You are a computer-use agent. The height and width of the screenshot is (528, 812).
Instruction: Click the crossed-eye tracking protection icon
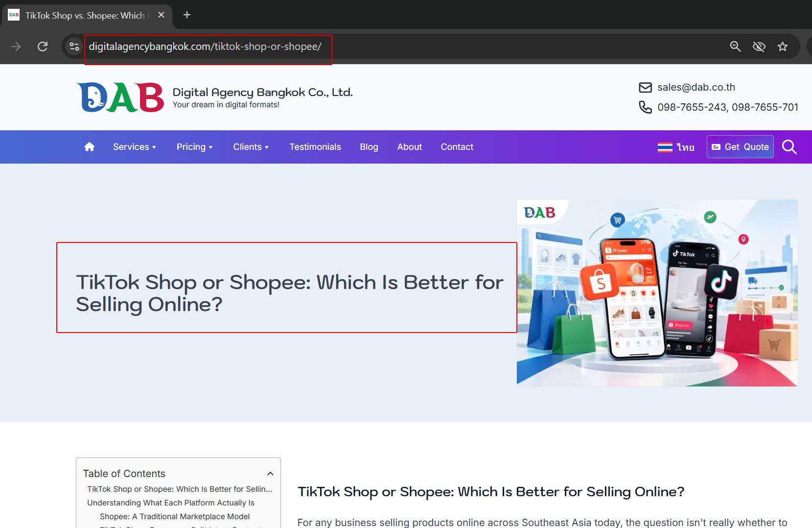coord(759,47)
